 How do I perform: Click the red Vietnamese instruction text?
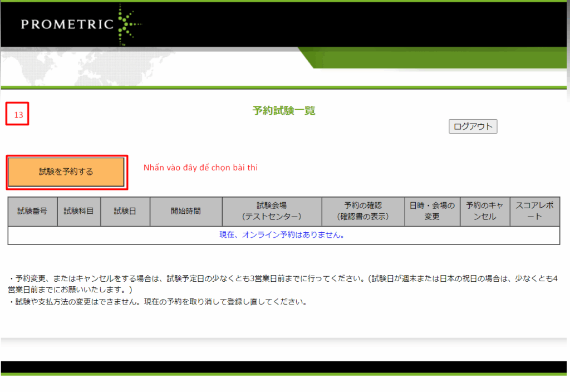pyautogui.click(x=200, y=168)
